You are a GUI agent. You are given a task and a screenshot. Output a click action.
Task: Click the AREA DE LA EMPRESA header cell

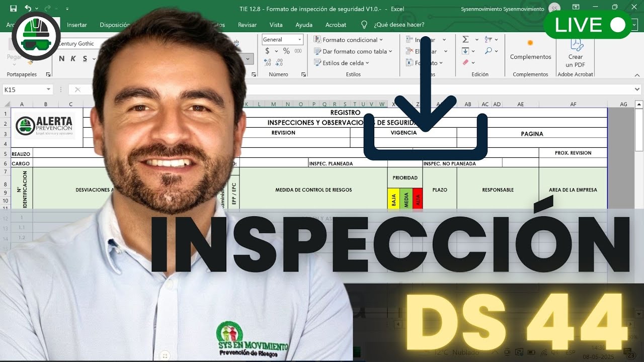[573, 190]
